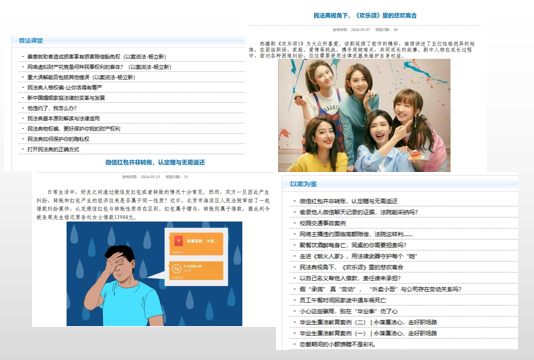Click the orange red-envelope message bubble
This screenshot has width=534, height=360.
tap(197, 244)
